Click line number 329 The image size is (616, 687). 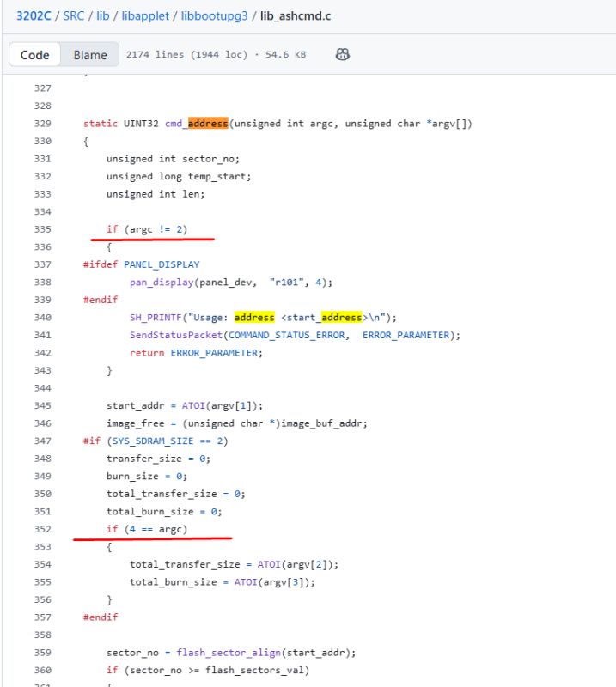43,124
